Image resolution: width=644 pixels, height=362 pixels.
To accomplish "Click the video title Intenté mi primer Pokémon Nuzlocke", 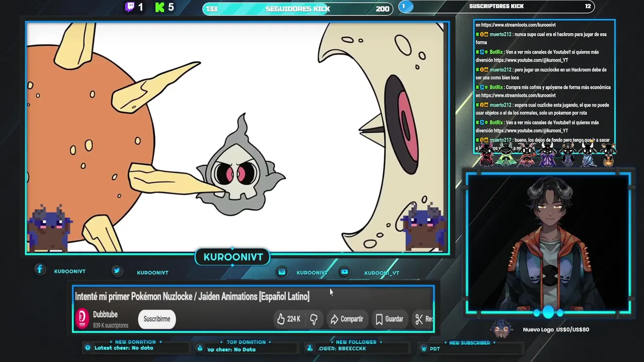I will pyautogui.click(x=192, y=296).
